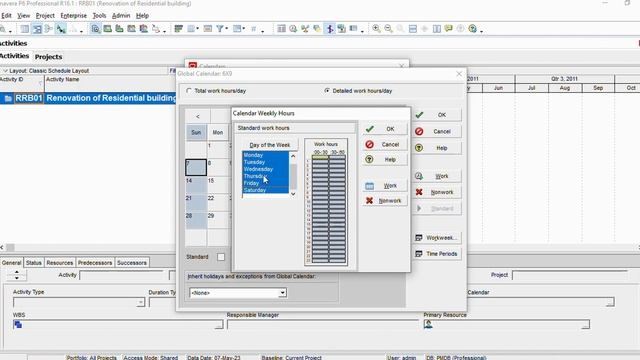Screen dimensions: 640x360
Task: Click Work in Calendar Weekly Hours dialog
Action: click(x=384, y=186)
